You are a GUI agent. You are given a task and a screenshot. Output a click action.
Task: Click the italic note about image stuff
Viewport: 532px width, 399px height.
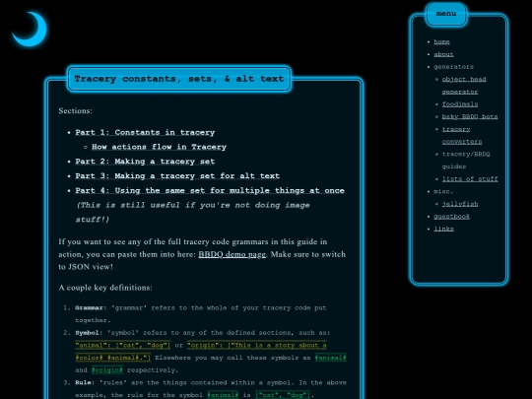click(x=193, y=213)
